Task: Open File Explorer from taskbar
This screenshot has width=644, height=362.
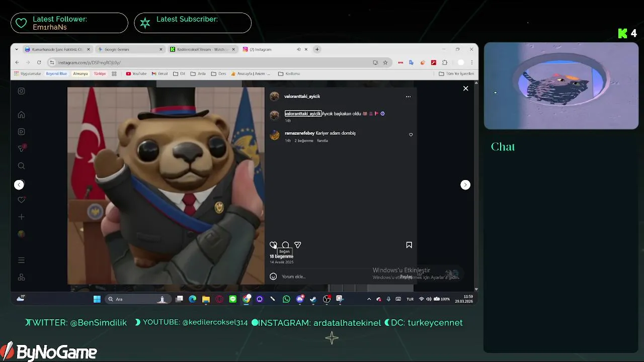Action: (x=206, y=299)
